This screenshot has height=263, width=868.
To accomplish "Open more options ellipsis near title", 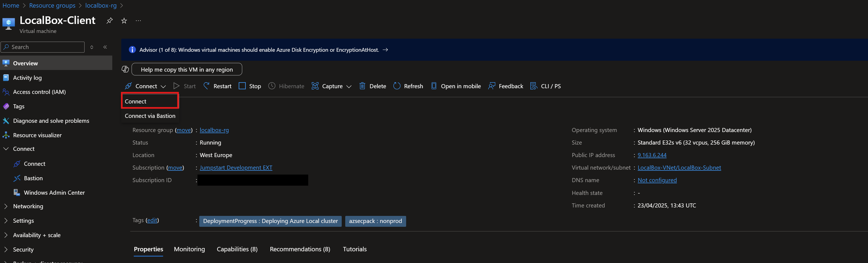I will pyautogui.click(x=138, y=21).
